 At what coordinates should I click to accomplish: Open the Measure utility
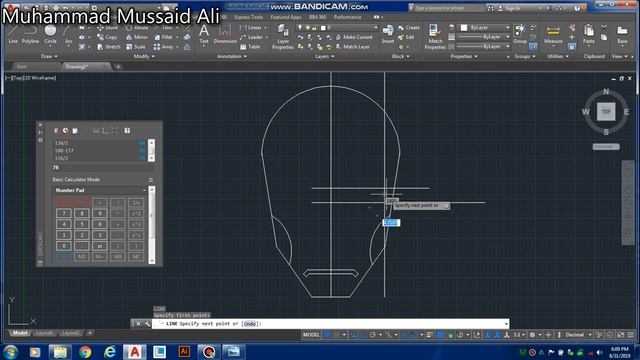pos(553,34)
